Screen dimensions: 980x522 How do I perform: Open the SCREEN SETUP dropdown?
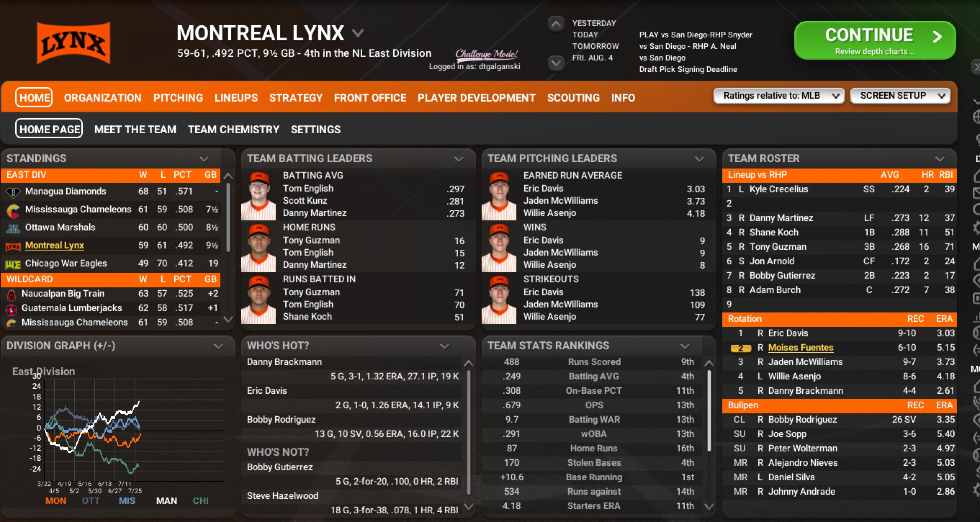pos(900,96)
